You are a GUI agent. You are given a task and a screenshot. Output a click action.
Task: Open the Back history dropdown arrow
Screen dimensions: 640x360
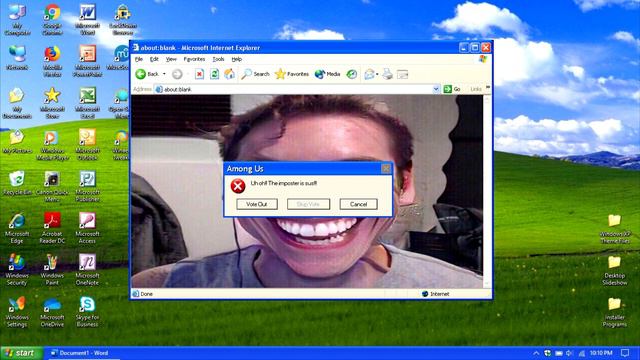pyautogui.click(x=164, y=74)
